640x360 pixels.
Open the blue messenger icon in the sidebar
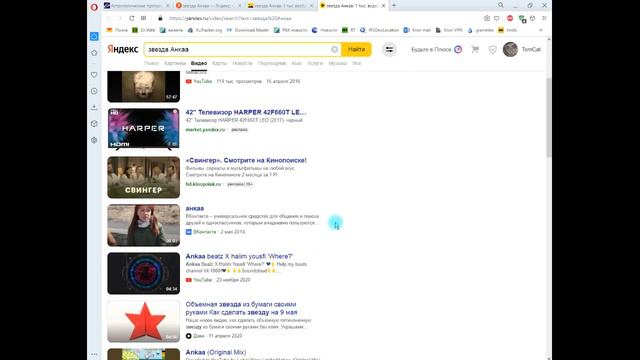point(94,36)
